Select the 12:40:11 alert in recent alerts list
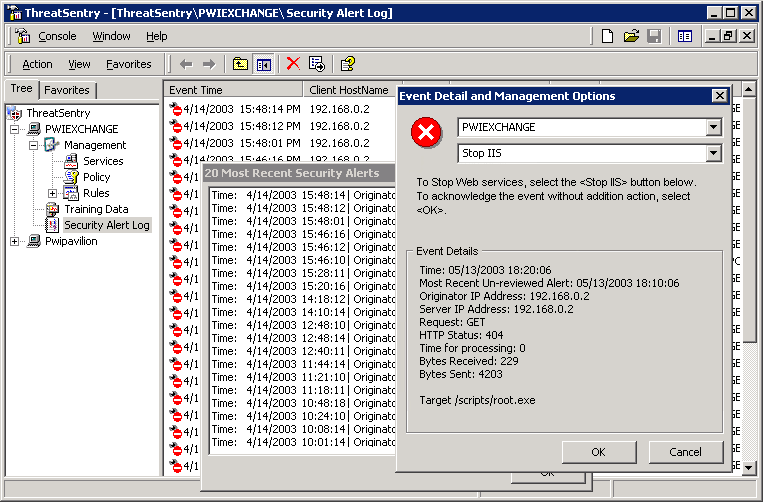 [x=303, y=351]
